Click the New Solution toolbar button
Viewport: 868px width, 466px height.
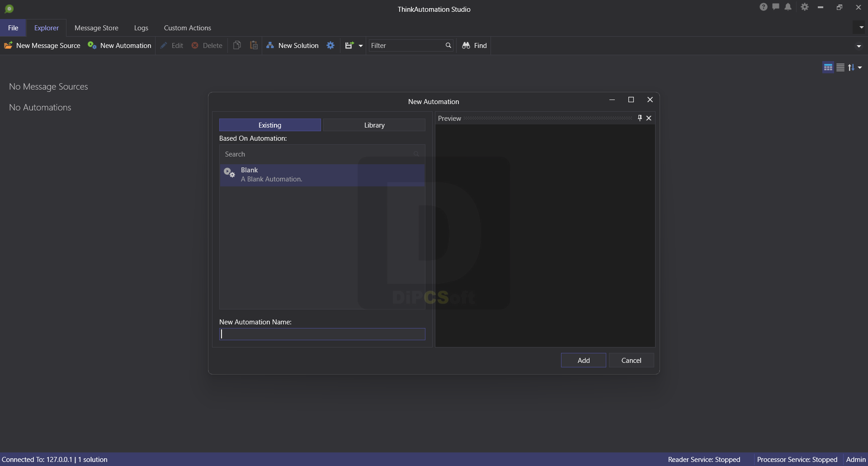[x=292, y=46]
